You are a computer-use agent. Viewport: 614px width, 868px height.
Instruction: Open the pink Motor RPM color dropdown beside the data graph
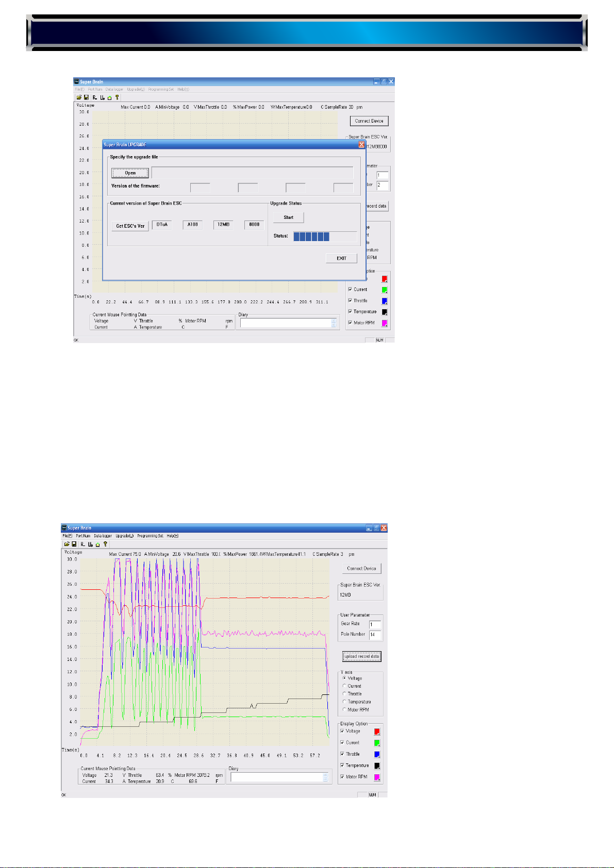[x=377, y=778]
